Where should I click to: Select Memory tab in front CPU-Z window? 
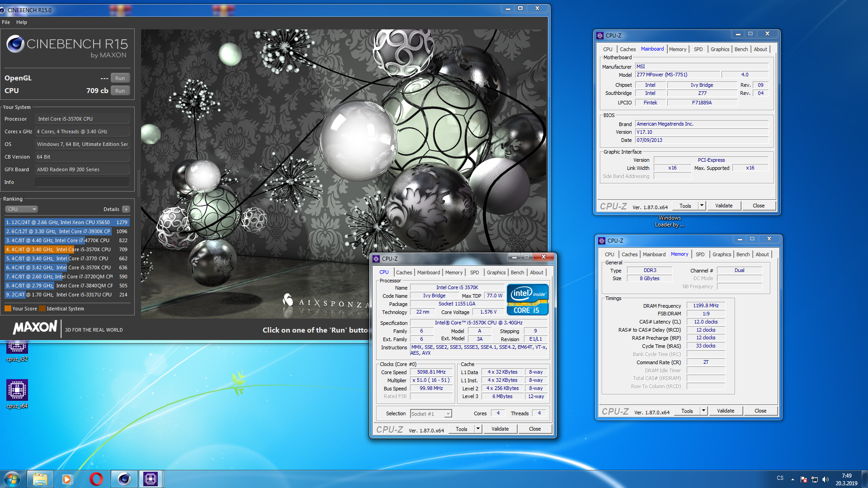pos(453,272)
